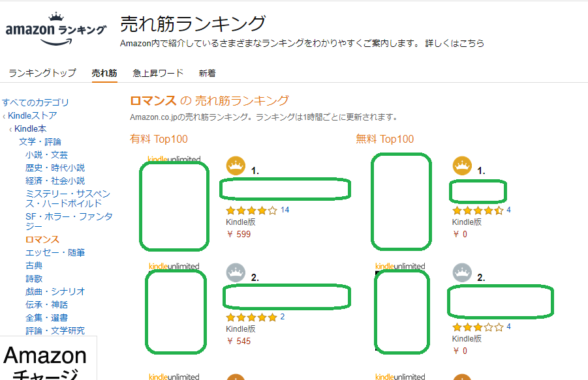Click silver crown badge for paid rank 2

(236, 272)
